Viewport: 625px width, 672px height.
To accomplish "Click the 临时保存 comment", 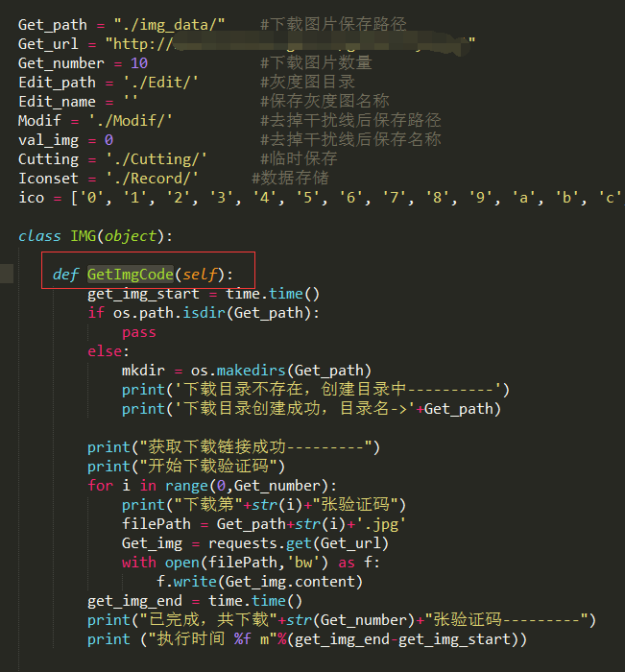I will (x=300, y=159).
